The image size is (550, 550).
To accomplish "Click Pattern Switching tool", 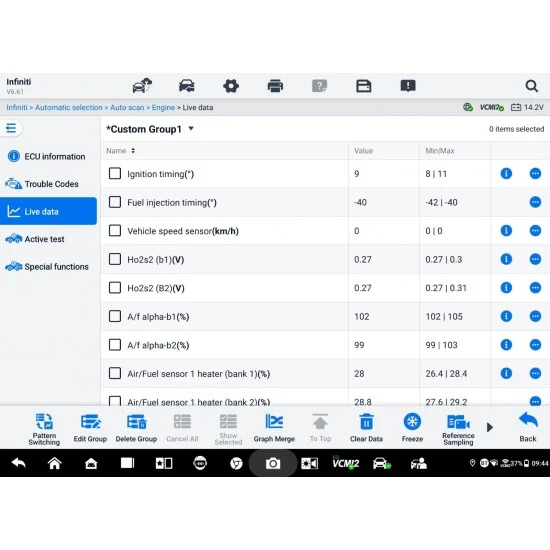I will (x=44, y=429).
